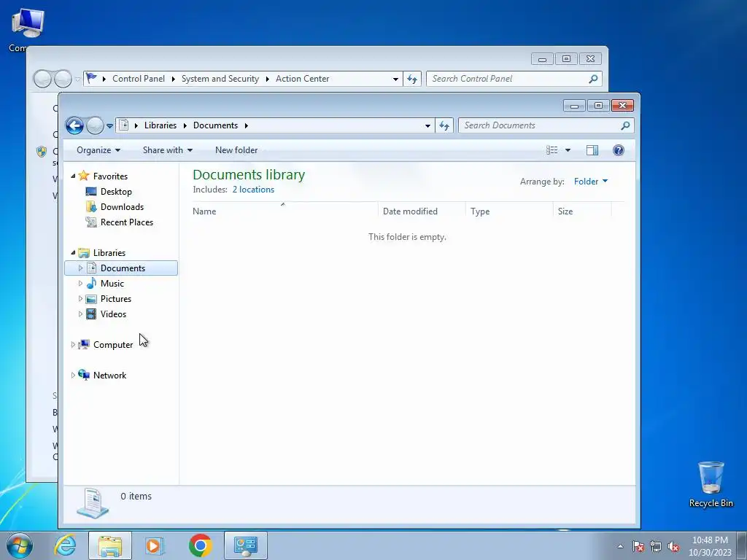This screenshot has width=747, height=560.
Task: Expand arrow after Documents in breadcrumb
Action: tap(247, 125)
